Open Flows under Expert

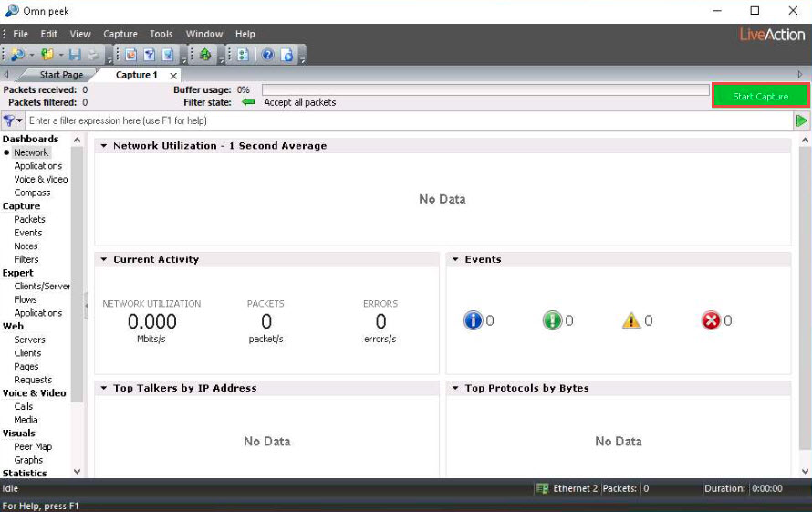coord(26,299)
